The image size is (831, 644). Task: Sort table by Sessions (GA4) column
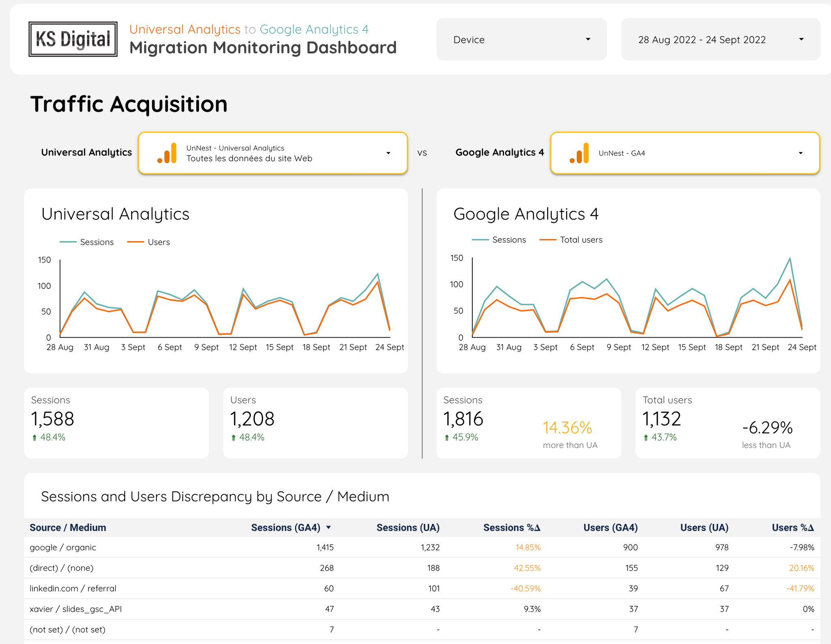click(x=286, y=528)
